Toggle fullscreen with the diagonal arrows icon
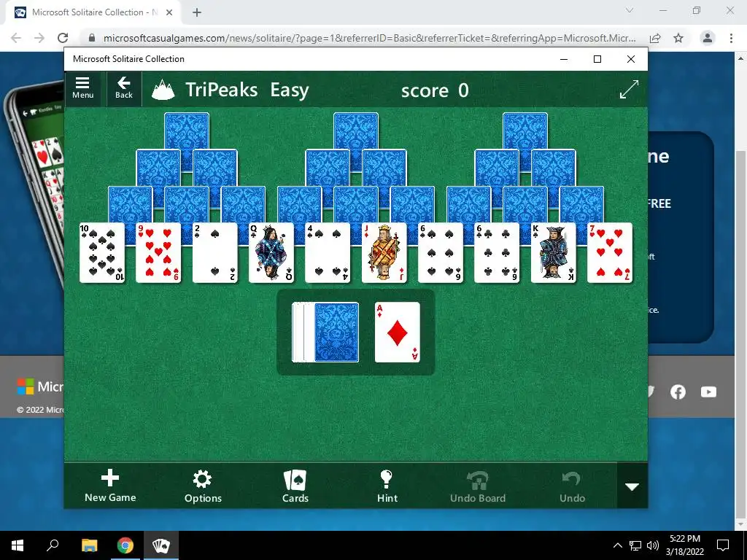 coord(629,90)
